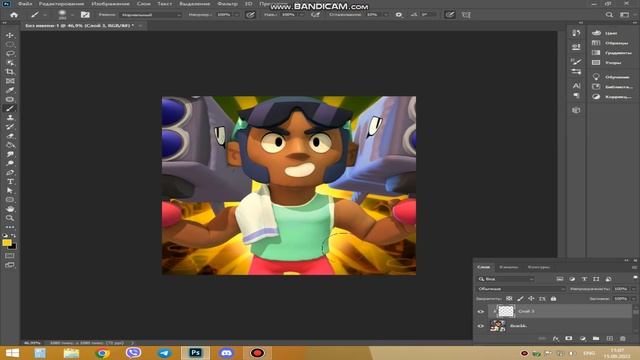This screenshot has height=360, width=640.
Task: Create a new group folder icon
Action: (x=596, y=338)
